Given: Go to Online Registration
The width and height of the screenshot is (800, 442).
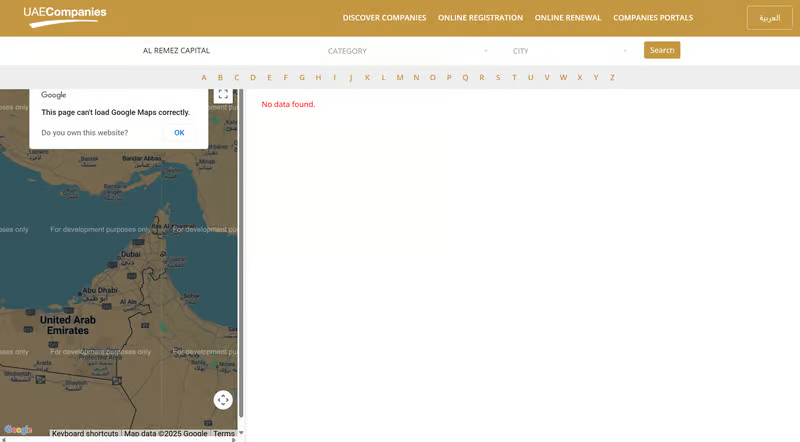Looking at the screenshot, I should [x=480, y=18].
